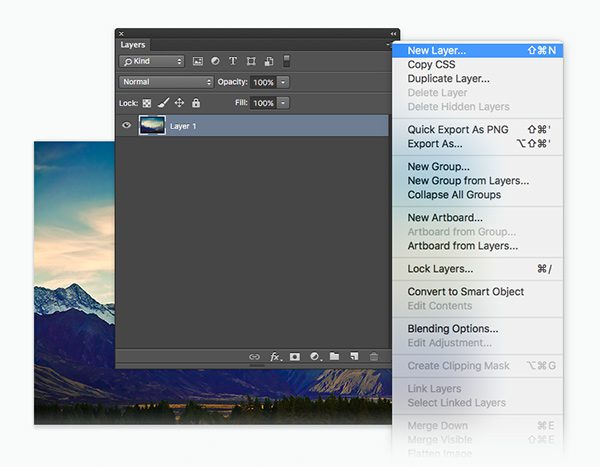The width and height of the screenshot is (600, 467).
Task: Hide Layer 1 with the eye icon
Action: (x=127, y=126)
